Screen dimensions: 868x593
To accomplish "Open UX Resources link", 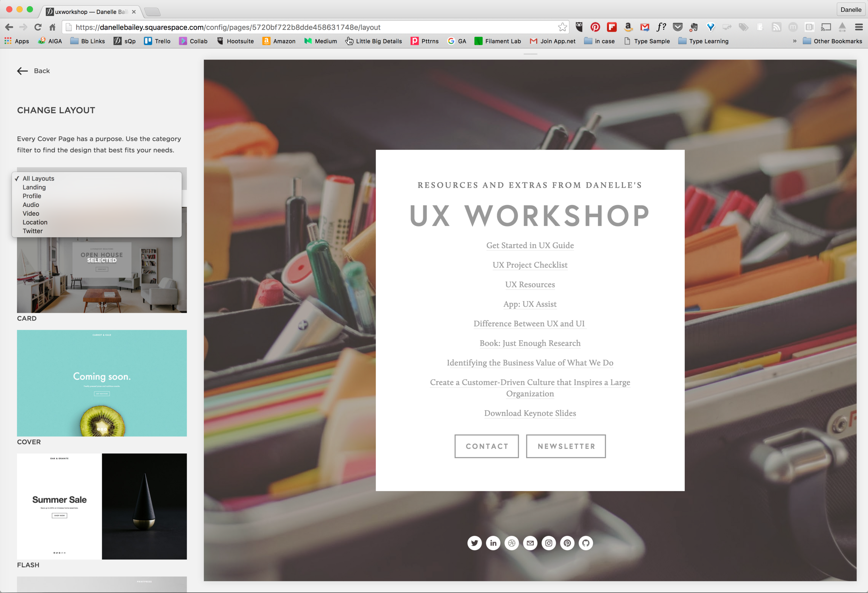I will 530,285.
